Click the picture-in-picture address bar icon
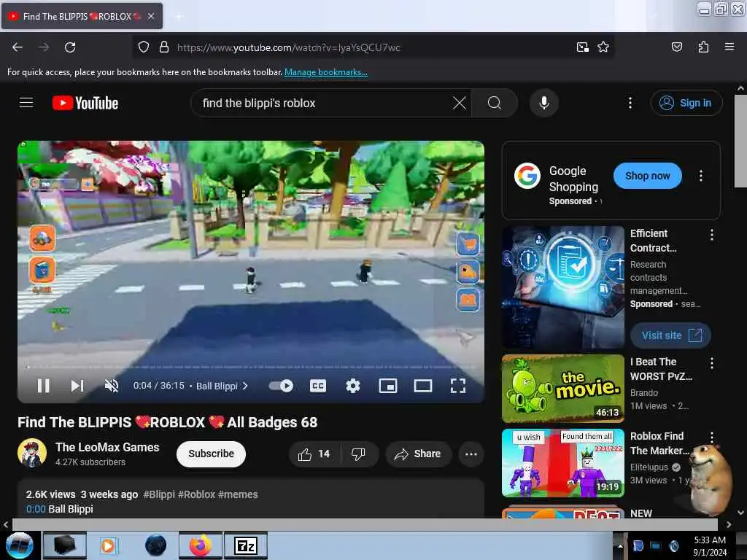The width and height of the screenshot is (747, 560). click(583, 47)
